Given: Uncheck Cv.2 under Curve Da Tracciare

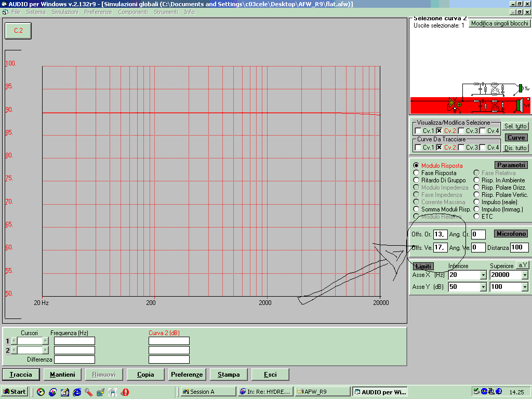Looking at the screenshot, I should tap(439, 147).
